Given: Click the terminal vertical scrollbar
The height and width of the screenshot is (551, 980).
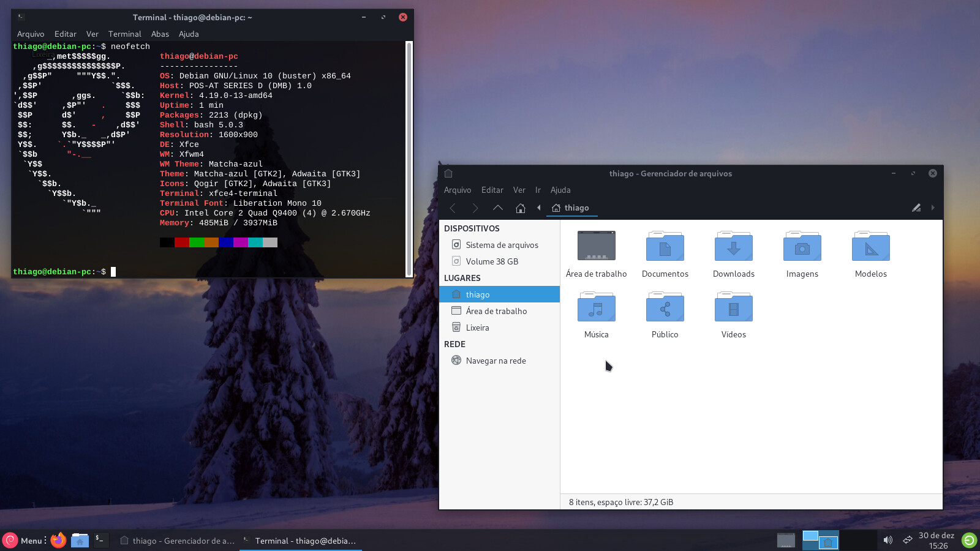Looking at the screenshot, I should pos(409,159).
